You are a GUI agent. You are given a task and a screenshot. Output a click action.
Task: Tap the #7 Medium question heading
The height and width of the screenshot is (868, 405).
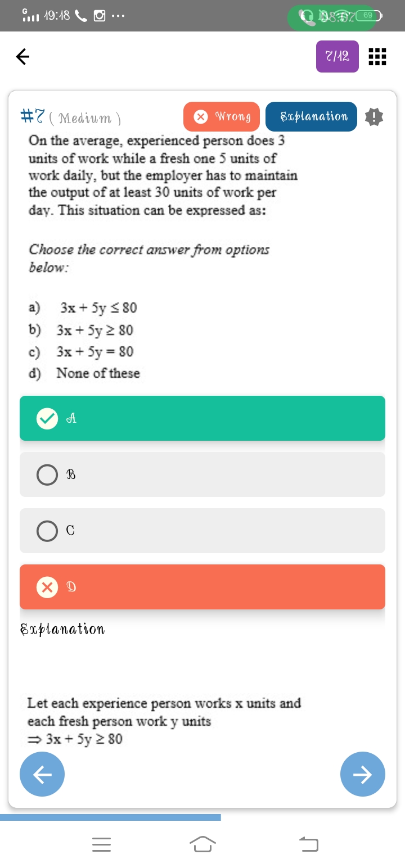[x=71, y=117]
